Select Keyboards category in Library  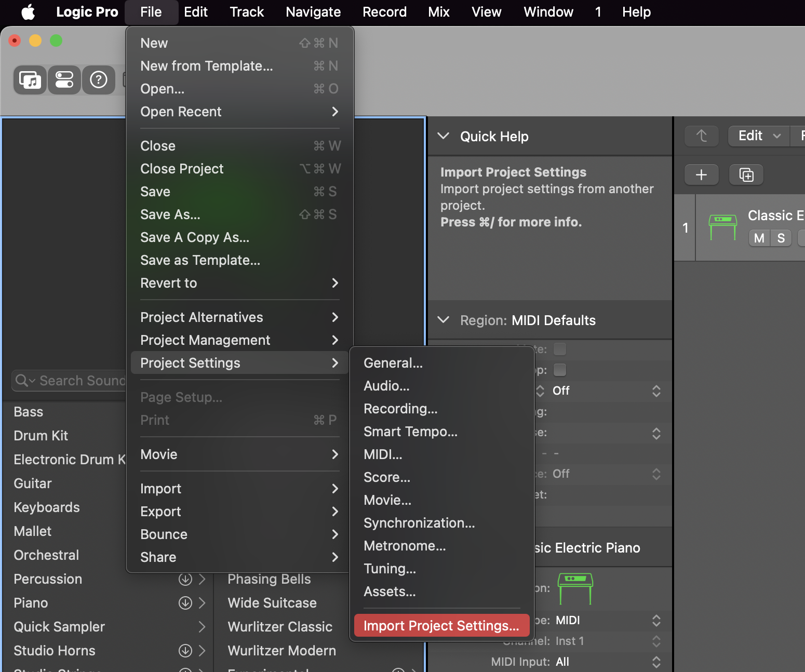click(47, 507)
